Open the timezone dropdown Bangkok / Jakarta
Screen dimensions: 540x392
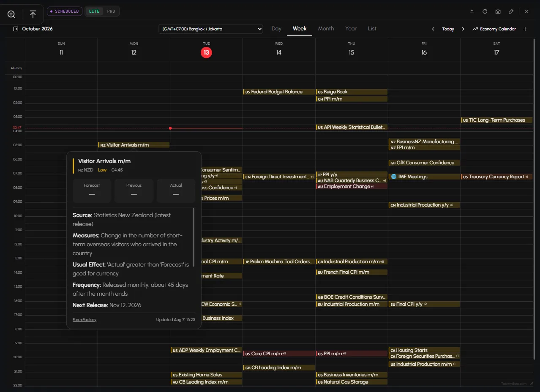[x=211, y=29]
